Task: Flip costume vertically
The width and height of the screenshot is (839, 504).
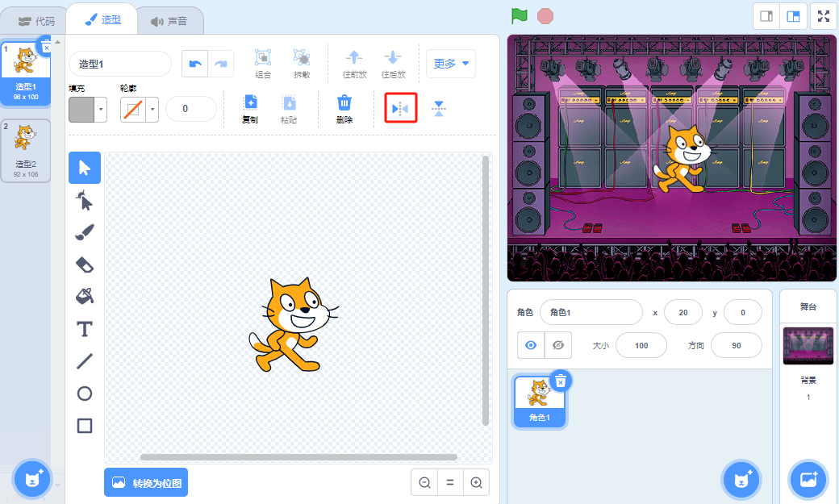Action: 439,109
